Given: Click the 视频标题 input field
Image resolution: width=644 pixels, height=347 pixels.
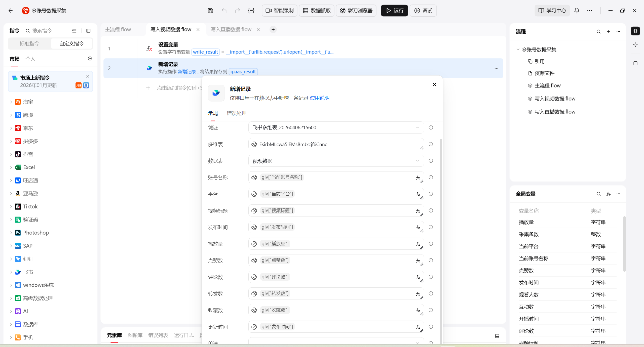Looking at the screenshot, I should (x=336, y=211).
